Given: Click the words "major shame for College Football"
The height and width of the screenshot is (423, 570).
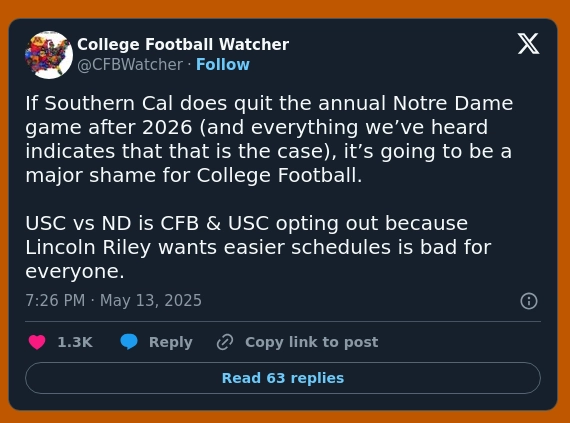Looking at the screenshot, I should (x=193, y=176).
